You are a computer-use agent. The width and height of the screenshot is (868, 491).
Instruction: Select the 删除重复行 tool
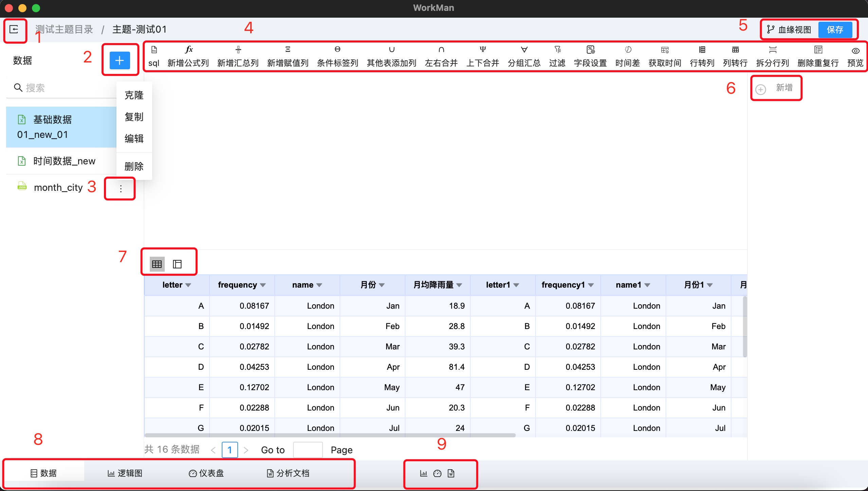coord(818,57)
